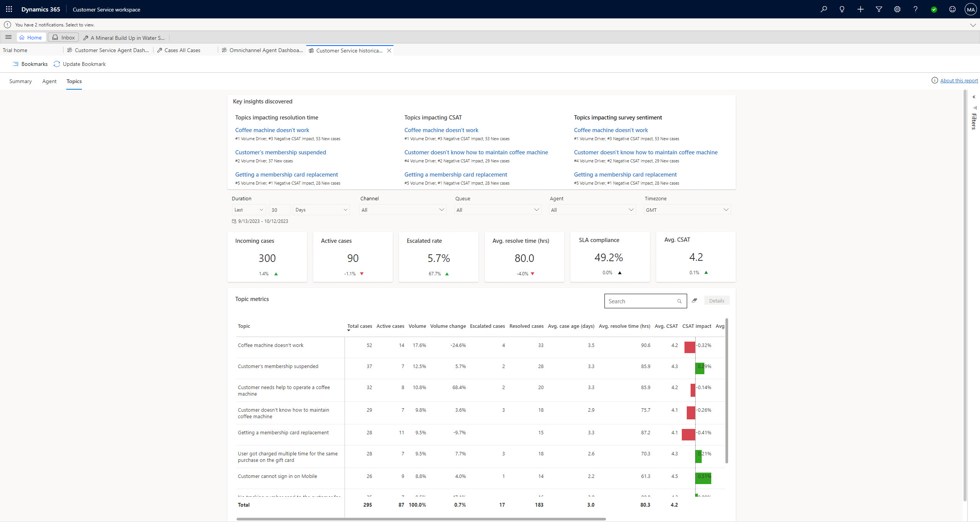Image resolution: width=980 pixels, height=522 pixels.
Task: Select the Topics tab
Action: (74, 81)
